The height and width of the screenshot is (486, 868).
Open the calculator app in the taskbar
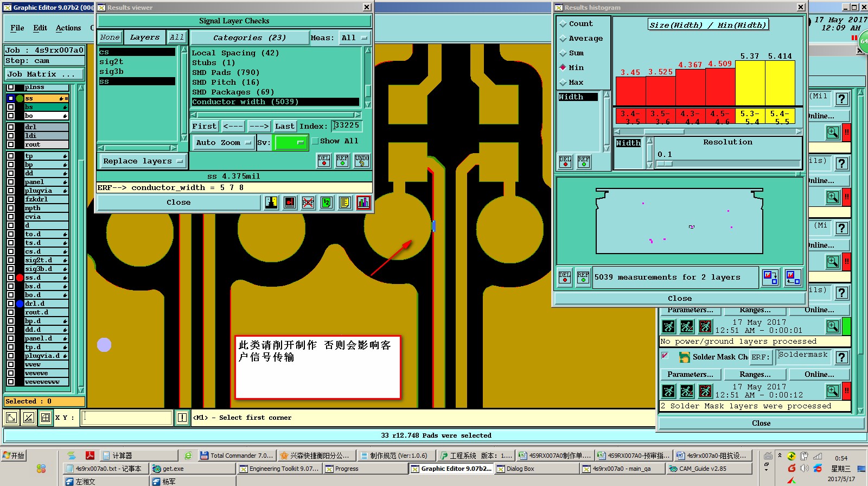point(138,456)
